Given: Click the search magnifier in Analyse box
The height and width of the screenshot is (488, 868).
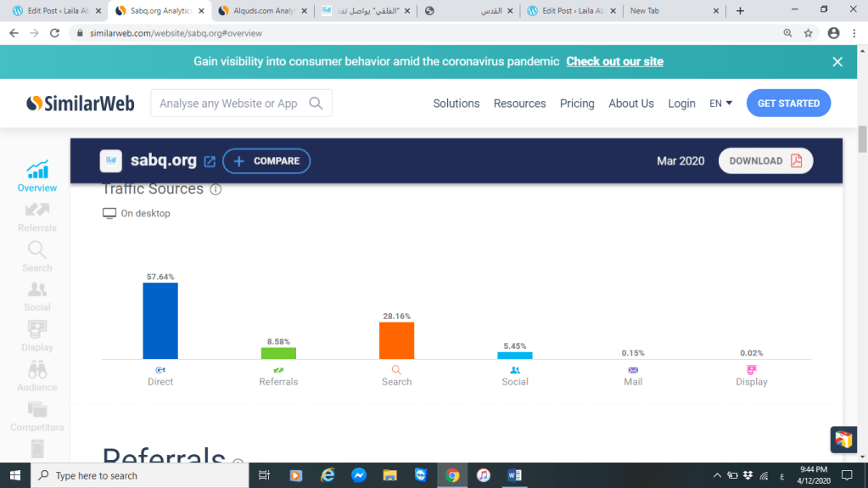Looking at the screenshot, I should click(316, 104).
